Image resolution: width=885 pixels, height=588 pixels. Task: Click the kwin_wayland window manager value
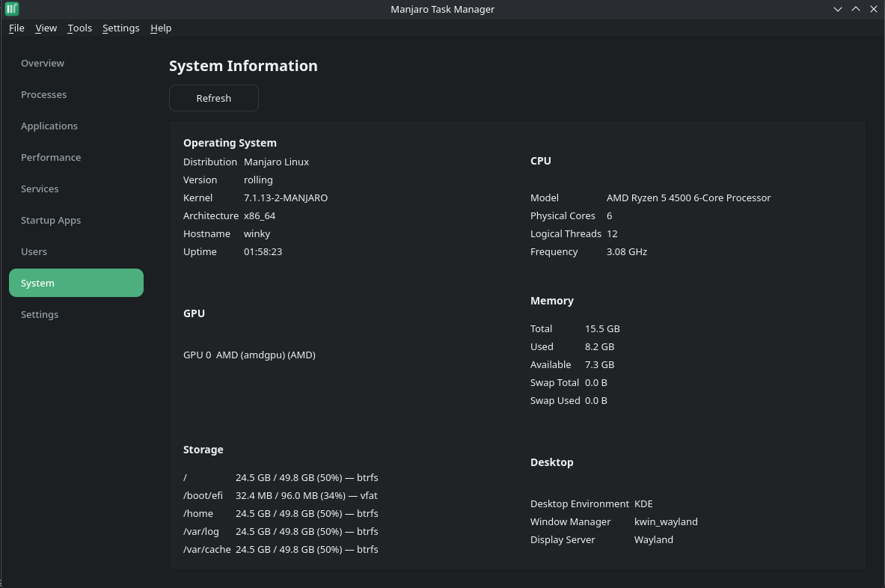point(666,522)
